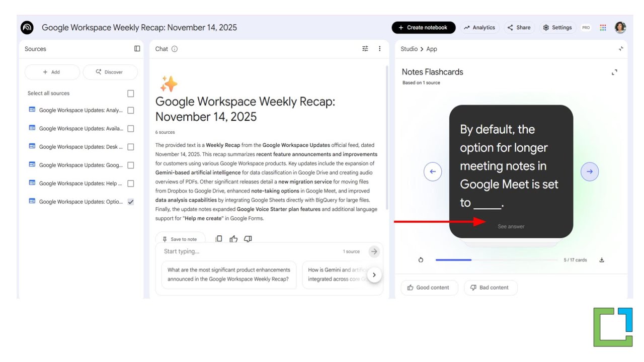Select suggested question about product enhancements

(x=229, y=275)
